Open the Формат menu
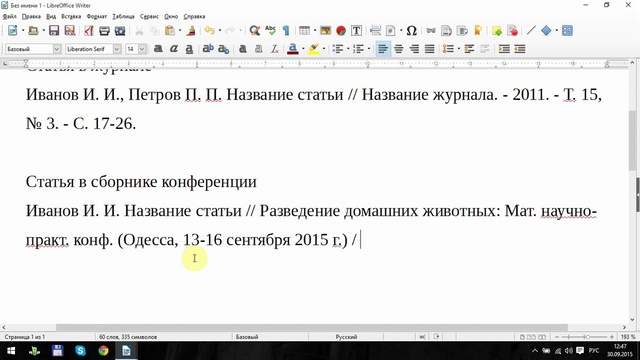 (x=97, y=16)
